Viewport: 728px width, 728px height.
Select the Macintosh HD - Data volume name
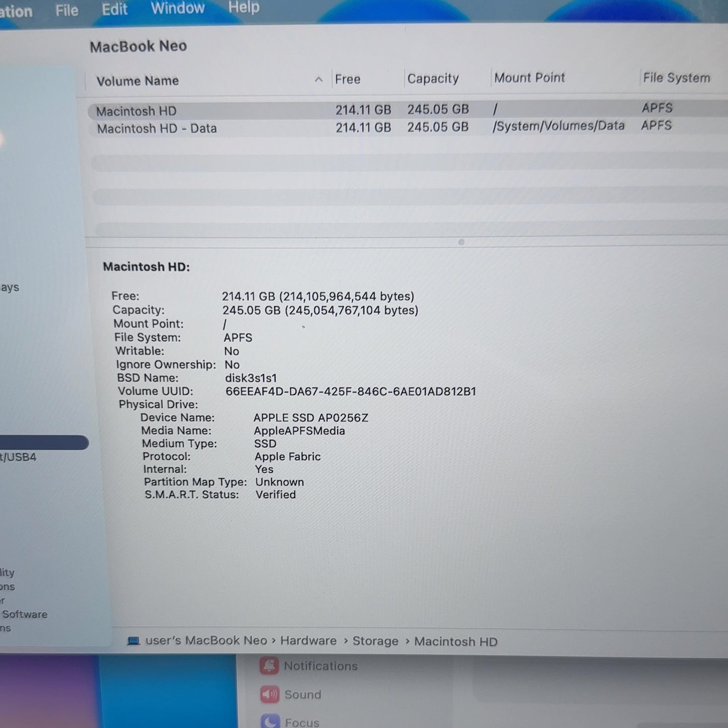pyautogui.click(x=157, y=128)
